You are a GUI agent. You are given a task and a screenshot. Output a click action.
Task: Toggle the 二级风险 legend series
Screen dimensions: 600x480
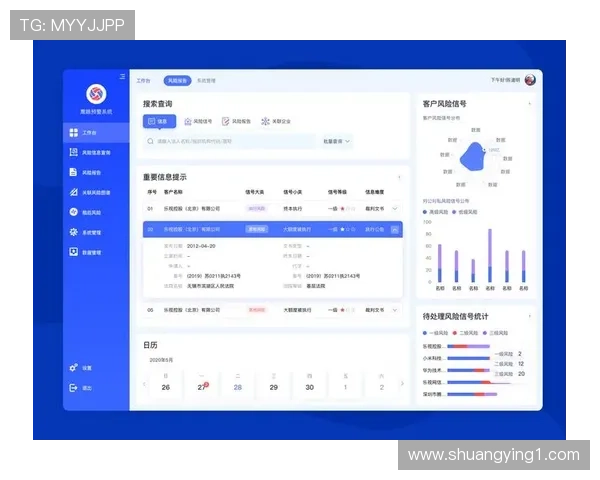click(x=465, y=333)
